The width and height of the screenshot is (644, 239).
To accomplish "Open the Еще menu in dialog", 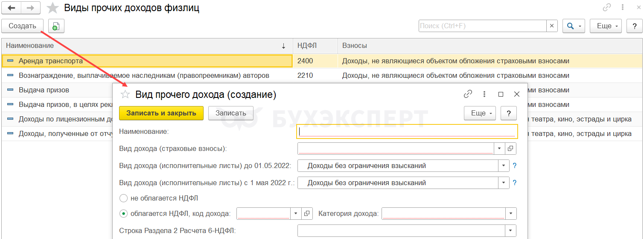I will pos(480,113).
